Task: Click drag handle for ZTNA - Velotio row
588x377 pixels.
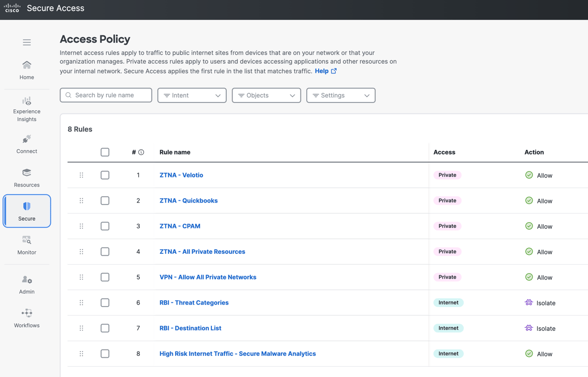Action: [81, 175]
